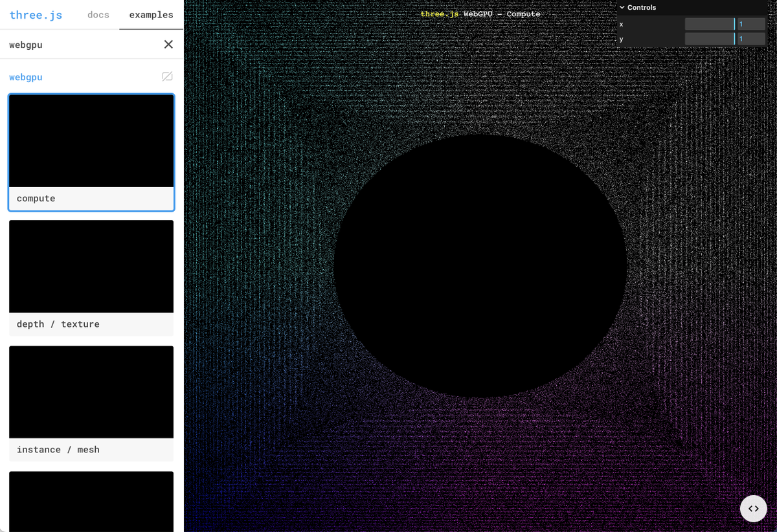Select the 'depth / texture' label
Viewport: 777px width, 532px height.
point(58,324)
